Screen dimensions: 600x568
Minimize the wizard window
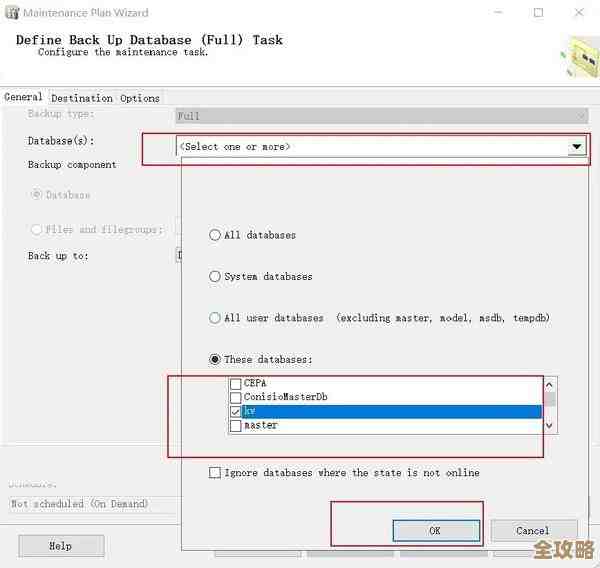498,13
